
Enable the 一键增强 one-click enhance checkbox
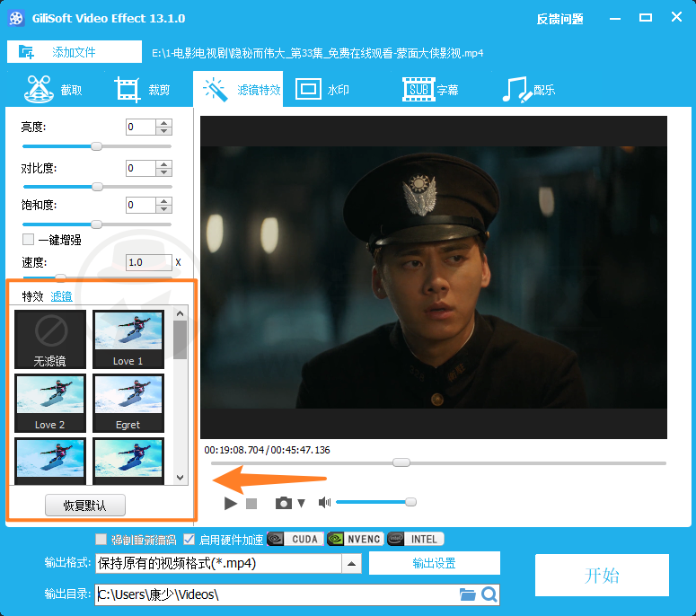[29, 240]
